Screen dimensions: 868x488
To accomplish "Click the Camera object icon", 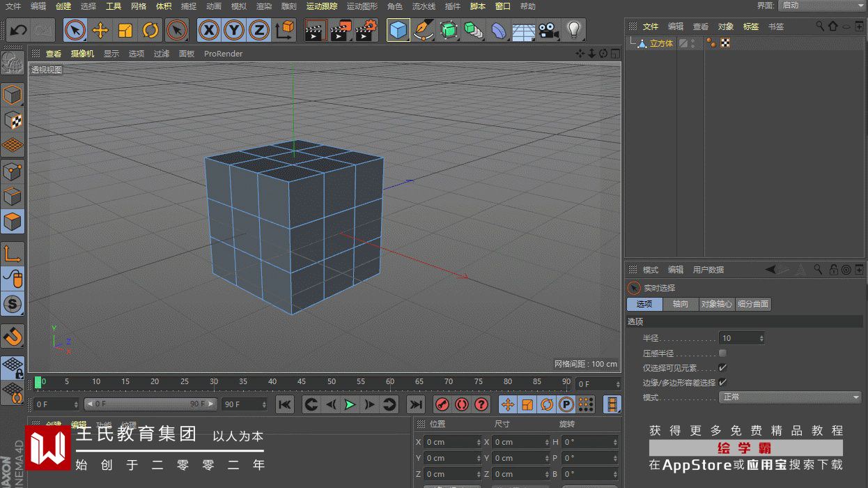I will pos(549,31).
